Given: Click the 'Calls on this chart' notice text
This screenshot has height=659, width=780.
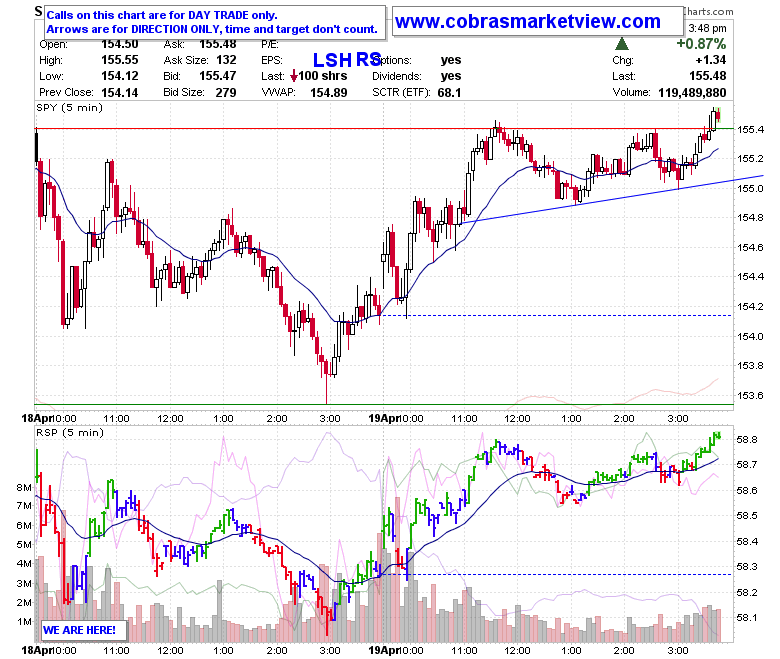Looking at the screenshot, I should click(212, 22).
